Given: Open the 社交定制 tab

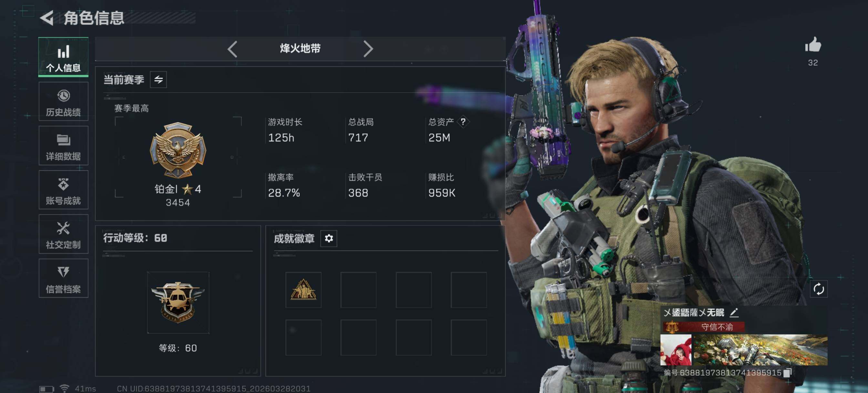Looking at the screenshot, I should (x=63, y=234).
